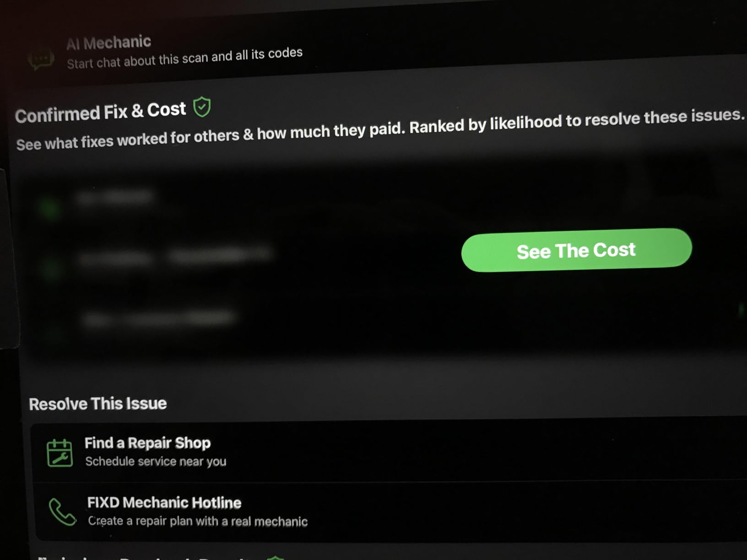Click the Confirmed Fix & Cost heading
This screenshot has width=747, height=560.
100,112
